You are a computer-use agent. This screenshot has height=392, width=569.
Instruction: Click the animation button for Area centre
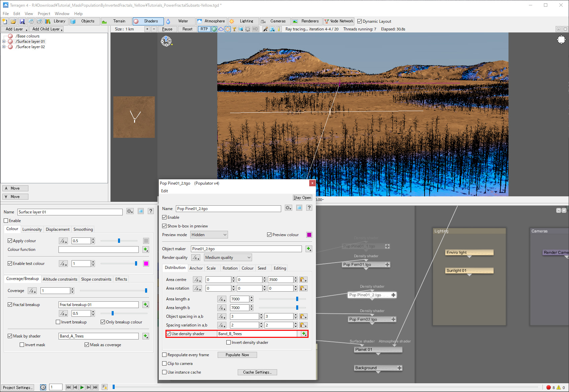click(x=197, y=280)
